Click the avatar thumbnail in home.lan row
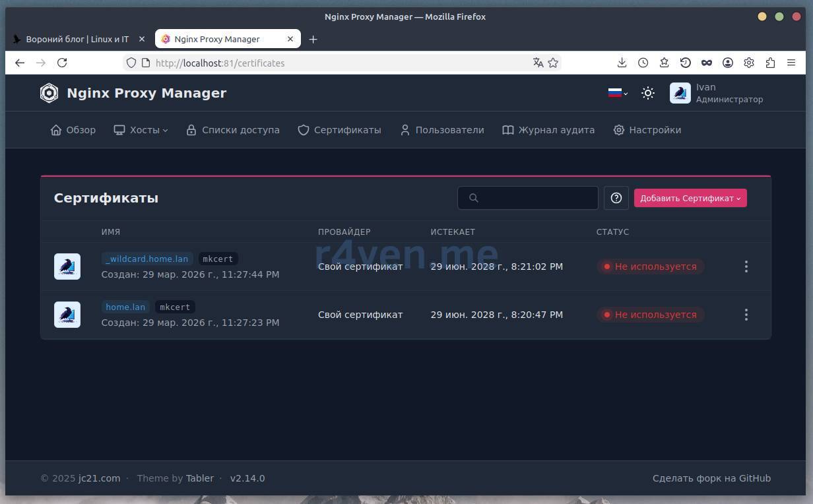This screenshot has width=813, height=504. click(67, 315)
